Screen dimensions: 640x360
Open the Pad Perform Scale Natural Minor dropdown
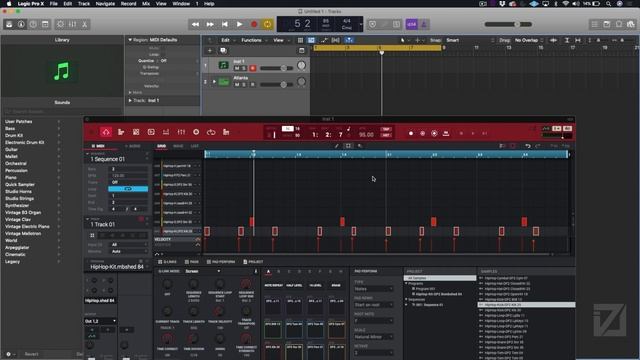[x=373, y=337]
